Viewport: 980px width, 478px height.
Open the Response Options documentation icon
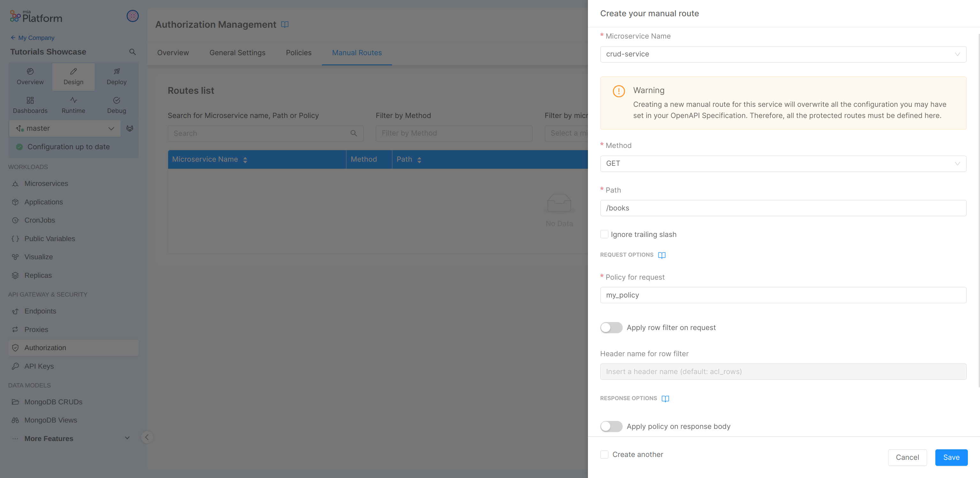click(x=665, y=399)
